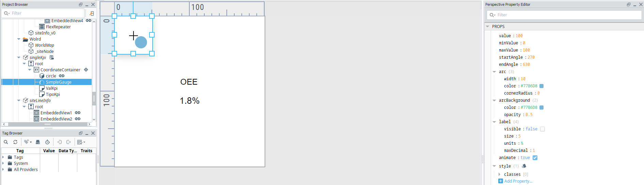Click the link icon next to EmbeddedView4
Viewport: 644px width, 185px height.
89,20
